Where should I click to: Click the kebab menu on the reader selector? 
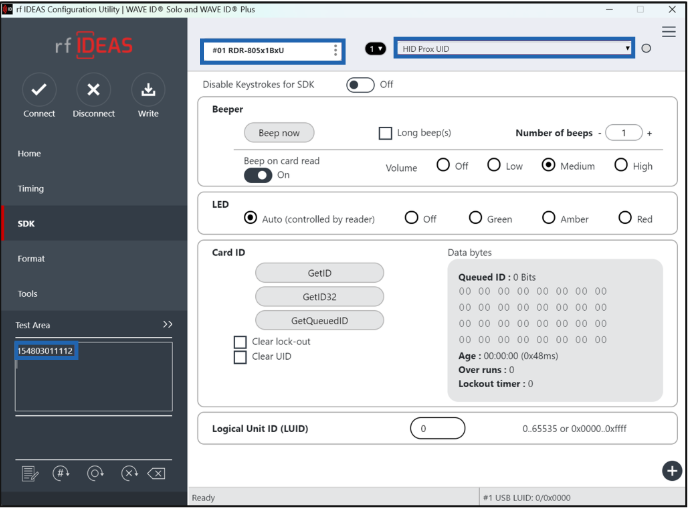tap(335, 50)
